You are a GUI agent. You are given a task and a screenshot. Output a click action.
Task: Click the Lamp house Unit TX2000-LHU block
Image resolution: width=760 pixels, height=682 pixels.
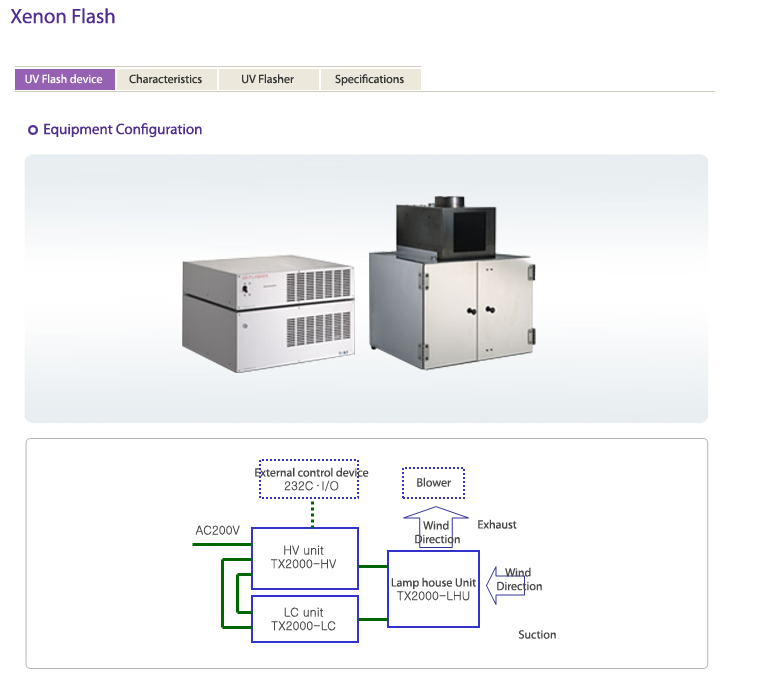click(433, 589)
